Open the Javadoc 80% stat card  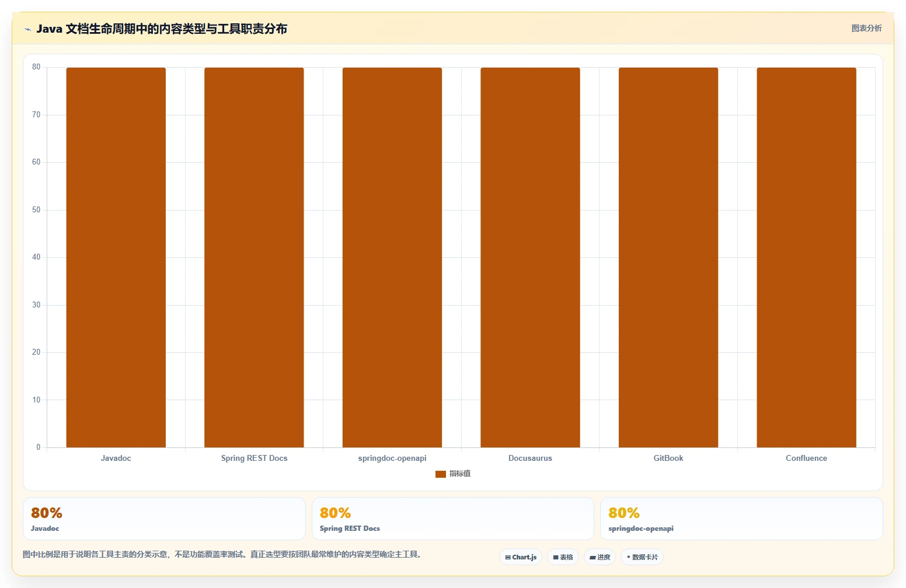[164, 519]
